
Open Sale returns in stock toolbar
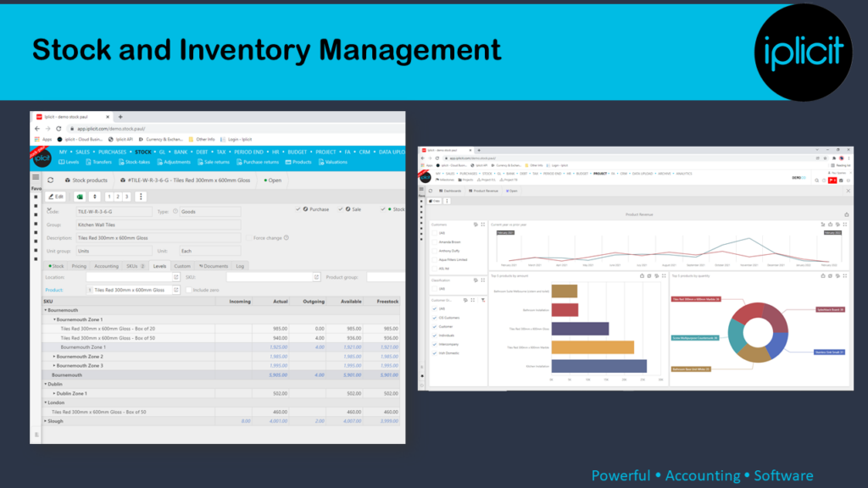pyautogui.click(x=213, y=162)
